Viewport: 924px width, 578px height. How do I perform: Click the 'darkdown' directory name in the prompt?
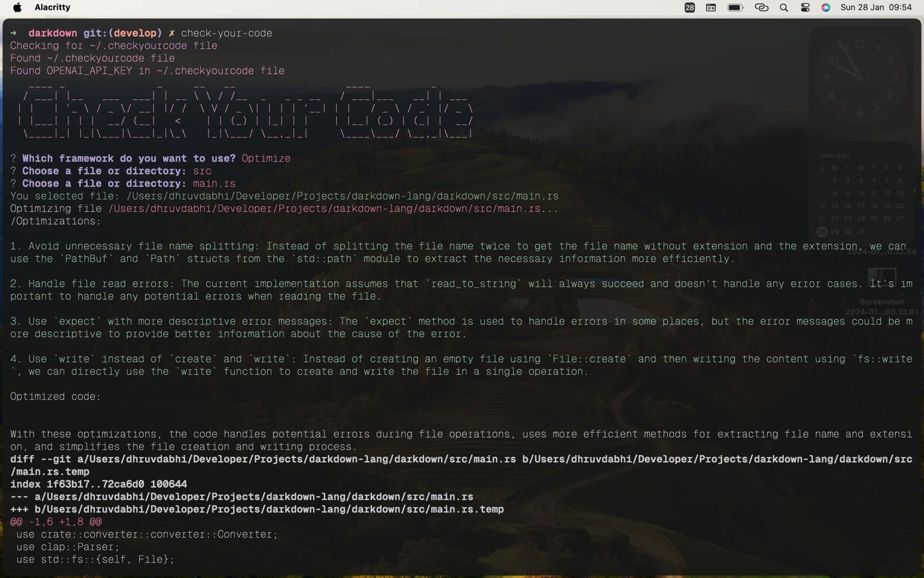point(53,33)
